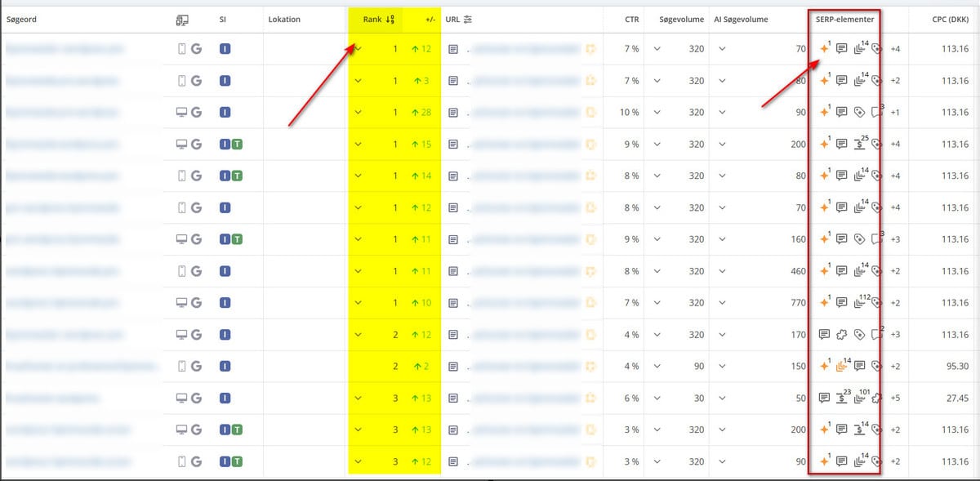The width and height of the screenshot is (980, 481).
Task: Click the +/- column header
Action: point(430,20)
